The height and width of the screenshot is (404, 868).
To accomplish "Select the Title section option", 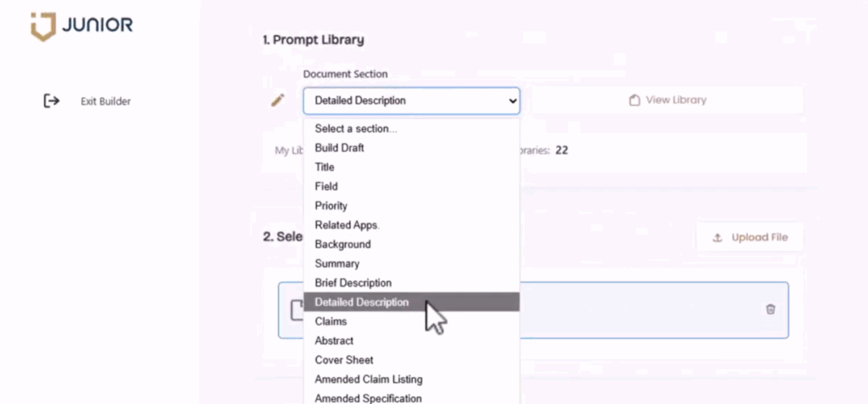I will tap(325, 168).
